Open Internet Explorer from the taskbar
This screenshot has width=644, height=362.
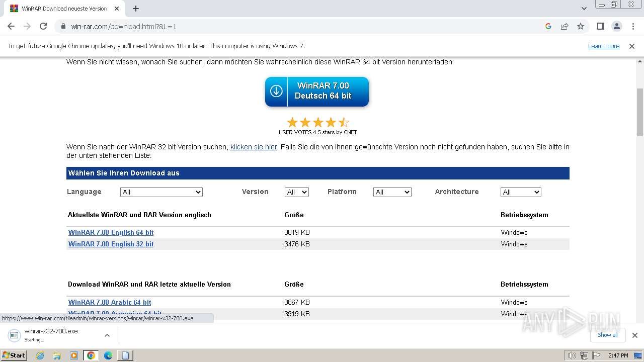point(40,355)
